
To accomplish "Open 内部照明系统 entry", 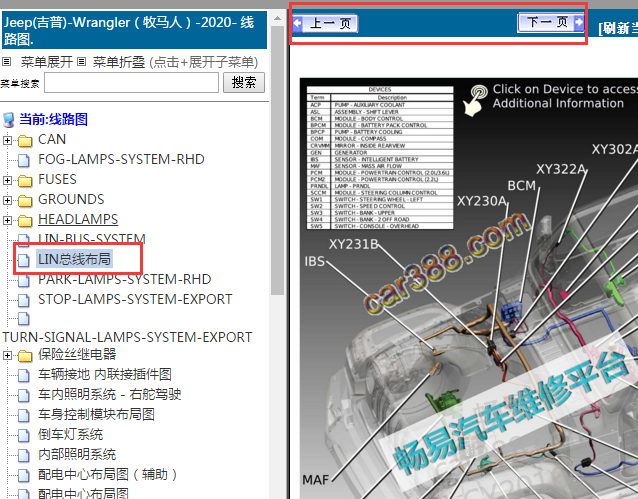I will click(77, 454).
